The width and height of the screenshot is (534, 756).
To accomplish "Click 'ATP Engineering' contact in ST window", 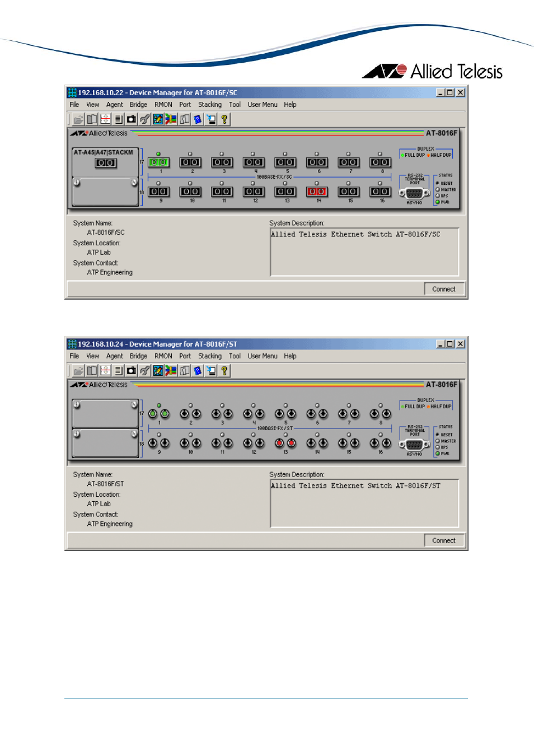I will pos(110,524).
